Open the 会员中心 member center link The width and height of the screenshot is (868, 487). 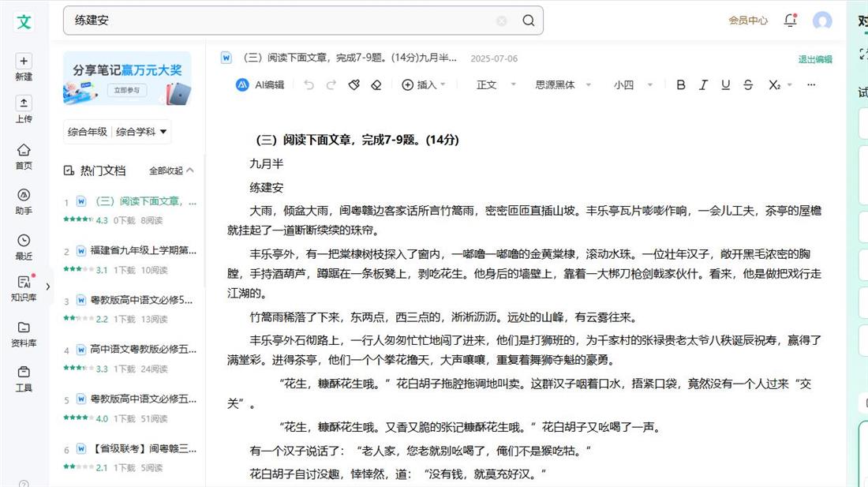pos(747,21)
